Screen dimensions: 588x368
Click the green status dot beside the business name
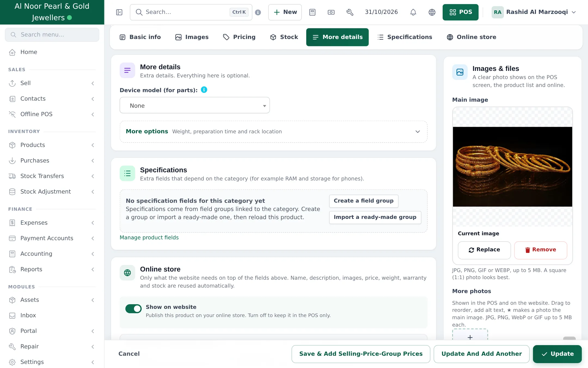[69, 18]
